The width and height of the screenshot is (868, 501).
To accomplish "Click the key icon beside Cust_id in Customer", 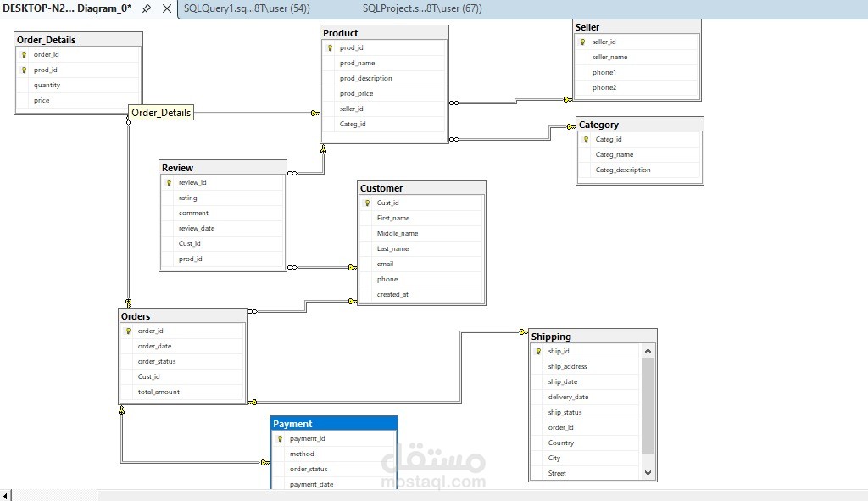I will (367, 203).
